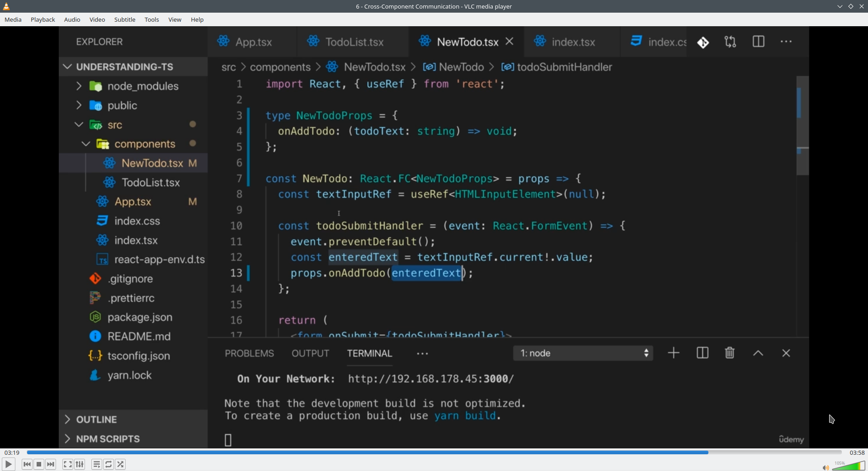This screenshot has width=868, height=471.
Task: Open tsconfig.json in the explorer
Action: pyautogui.click(x=133, y=356)
